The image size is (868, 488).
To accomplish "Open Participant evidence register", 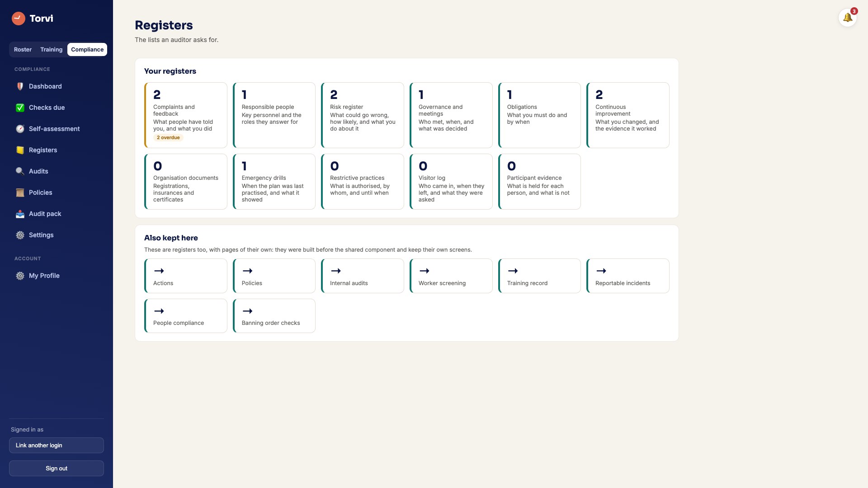I will pos(539,182).
